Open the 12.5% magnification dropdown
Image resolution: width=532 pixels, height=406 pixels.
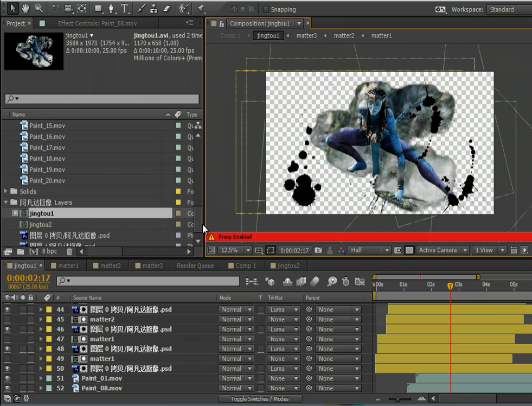click(235, 250)
